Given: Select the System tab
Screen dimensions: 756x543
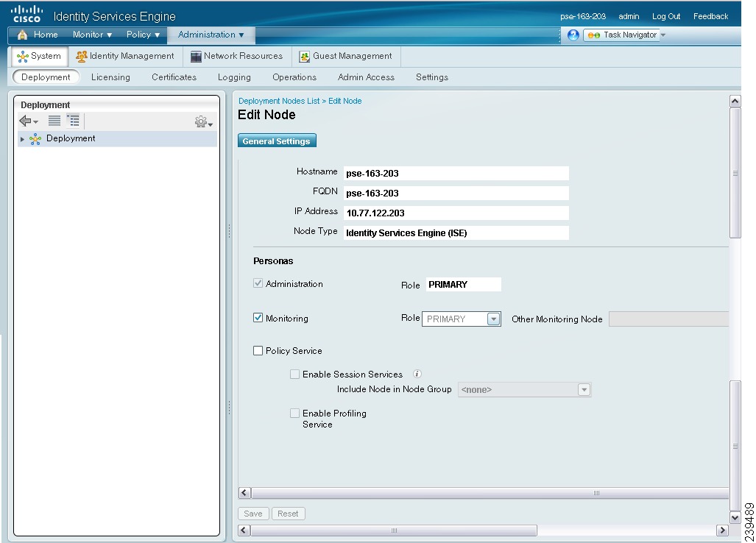Looking at the screenshot, I should click(x=40, y=56).
